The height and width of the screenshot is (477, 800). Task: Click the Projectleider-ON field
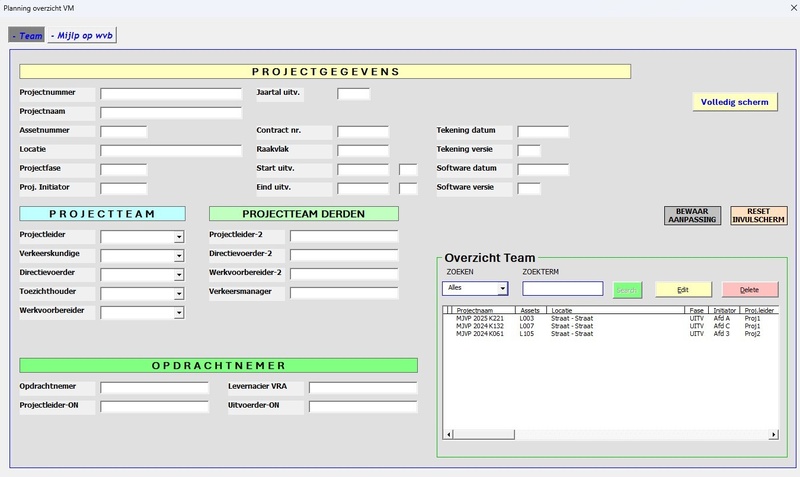(x=154, y=407)
